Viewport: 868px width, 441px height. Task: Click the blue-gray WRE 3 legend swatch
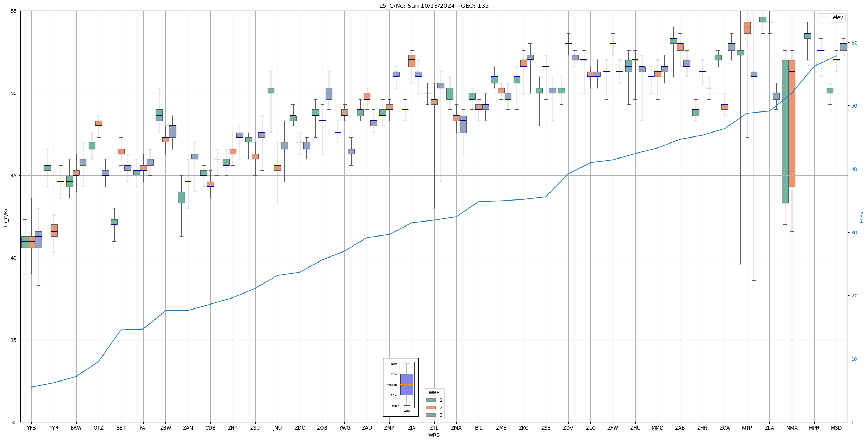[x=430, y=415]
